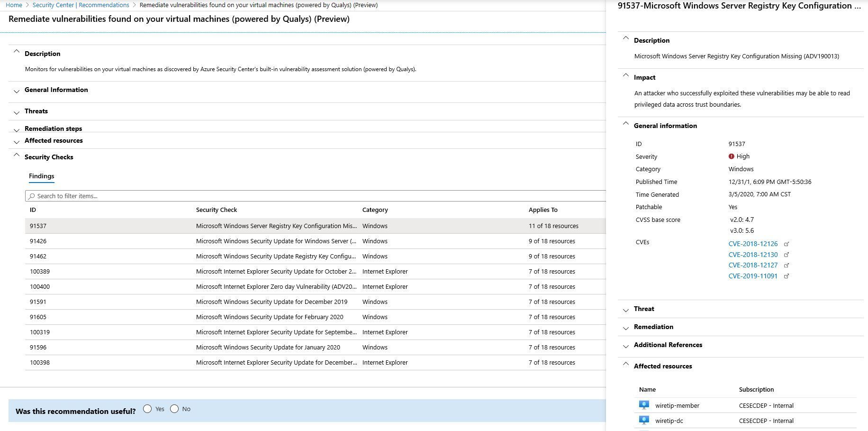Open CVE-2018-12130 external link icon
The width and height of the screenshot is (868, 431).
tap(787, 255)
